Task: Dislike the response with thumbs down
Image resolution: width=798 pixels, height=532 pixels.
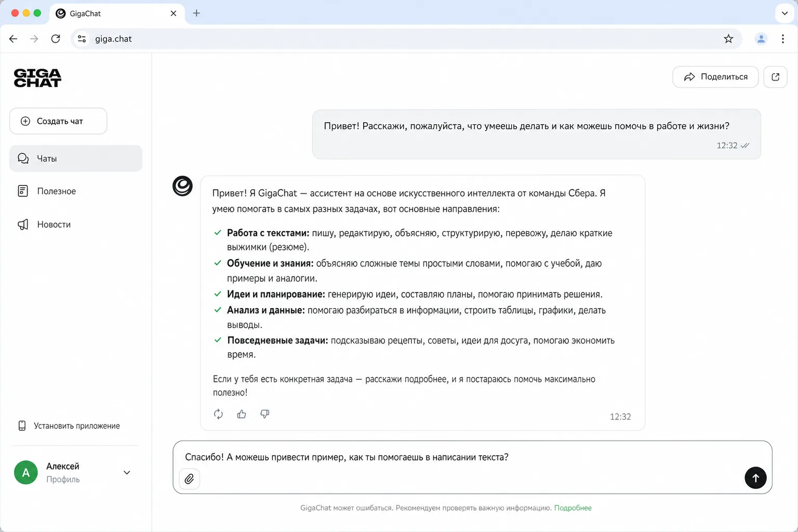Action: click(265, 414)
